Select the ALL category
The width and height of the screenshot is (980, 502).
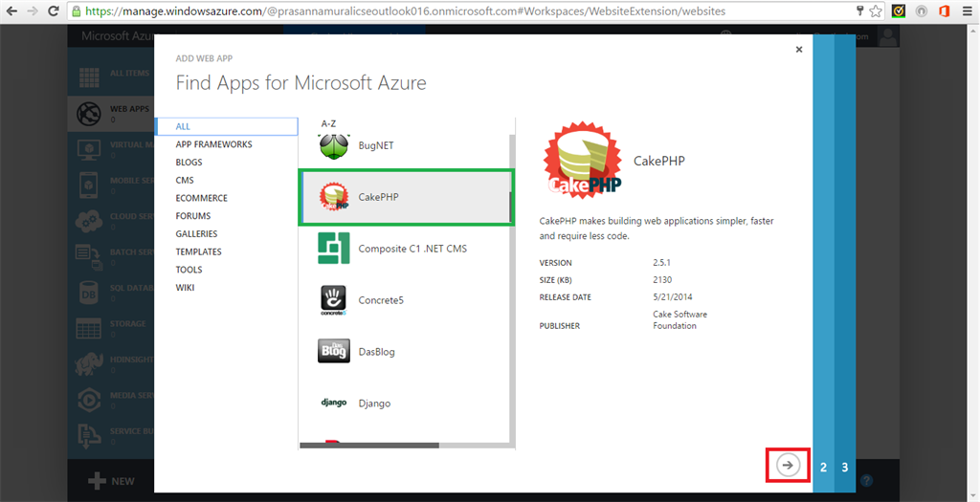pyautogui.click(x=226, y=126)
